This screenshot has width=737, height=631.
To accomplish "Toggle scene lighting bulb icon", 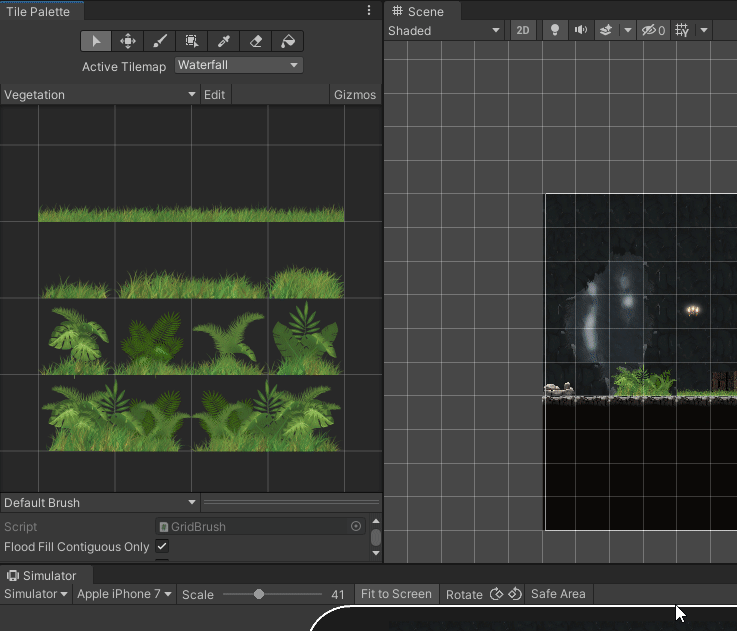I will pyautogui.click(x=554, y=30).
